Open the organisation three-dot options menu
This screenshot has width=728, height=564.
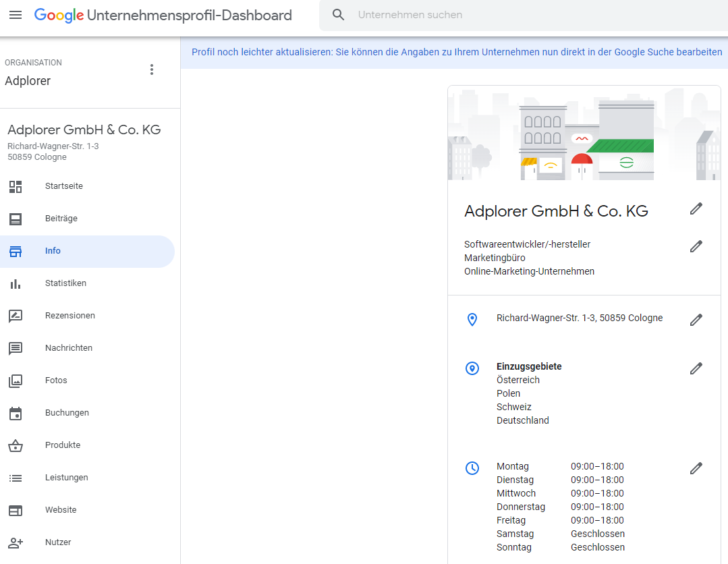151,69
